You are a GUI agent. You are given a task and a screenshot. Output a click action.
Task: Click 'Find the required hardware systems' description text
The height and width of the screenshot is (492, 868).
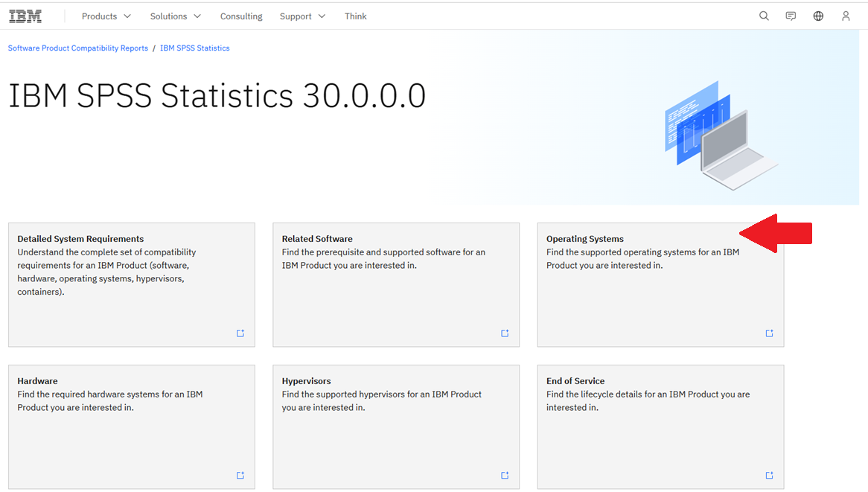109,400
